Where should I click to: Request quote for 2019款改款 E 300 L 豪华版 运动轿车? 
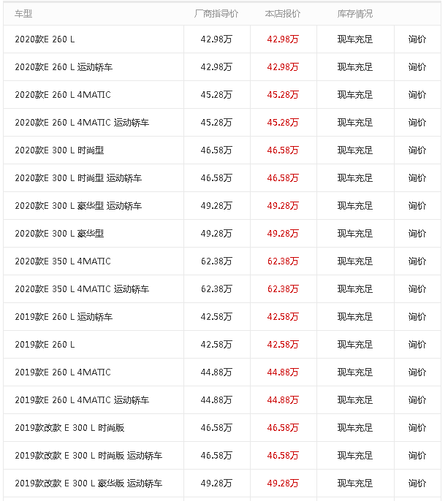coord(417,483)
